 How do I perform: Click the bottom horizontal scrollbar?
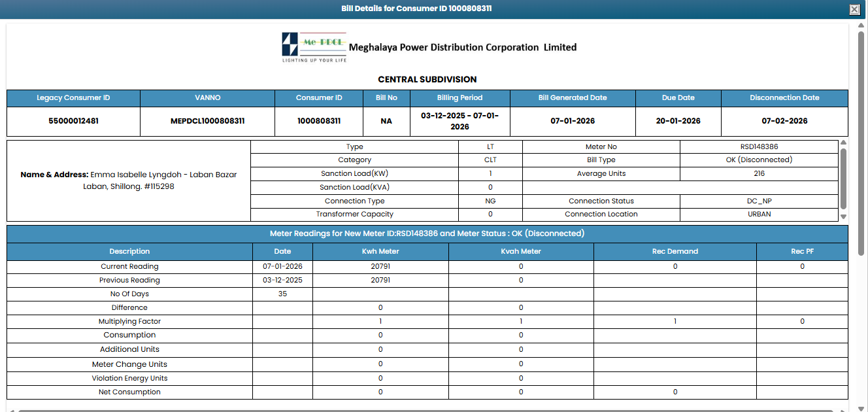point(425,410)
